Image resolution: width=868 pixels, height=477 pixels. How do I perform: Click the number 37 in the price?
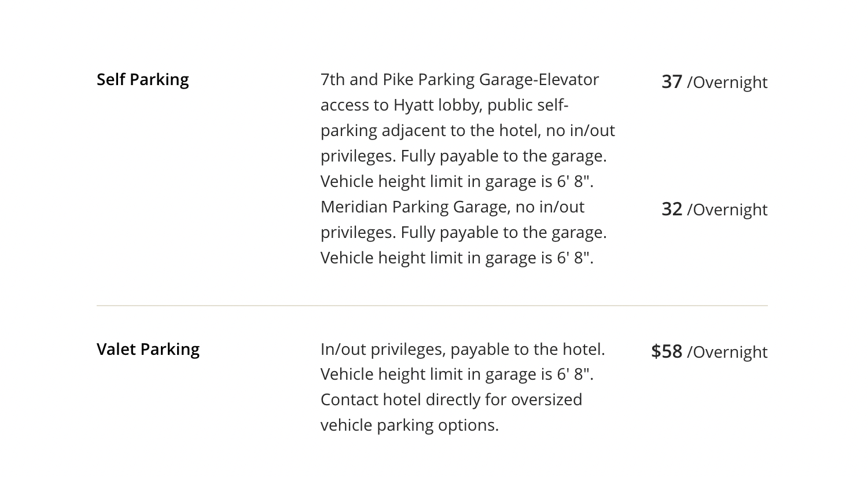(x=672, y=82)
